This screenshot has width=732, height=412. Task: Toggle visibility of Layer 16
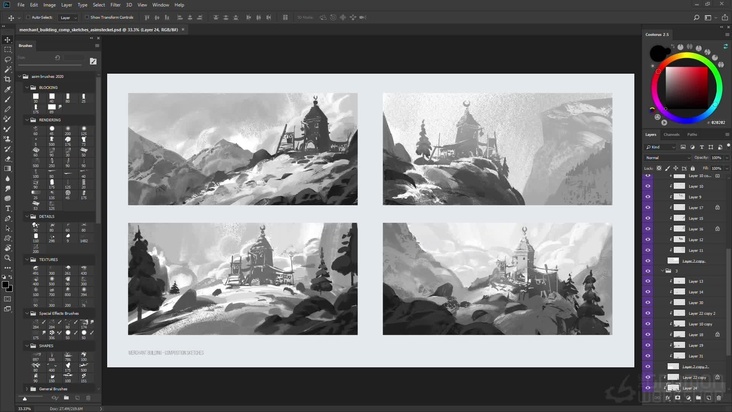tap(648, 229)
